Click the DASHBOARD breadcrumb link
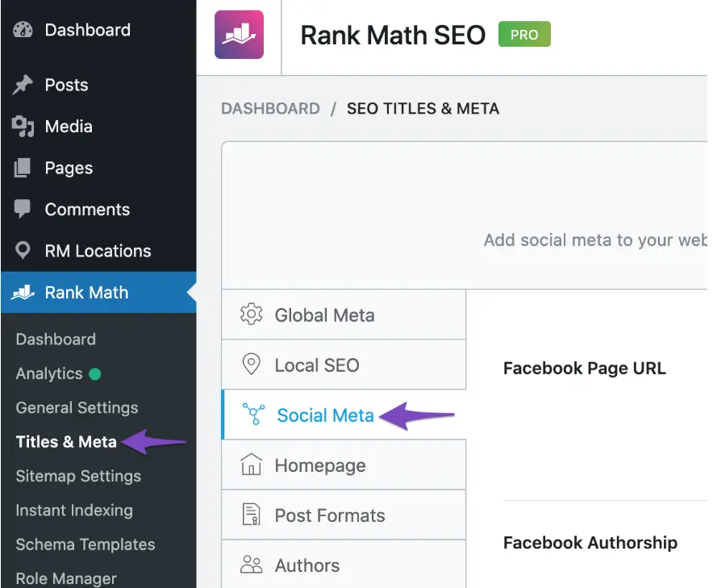The height and width of the screenshot is (588, 713). pos(270,108)
